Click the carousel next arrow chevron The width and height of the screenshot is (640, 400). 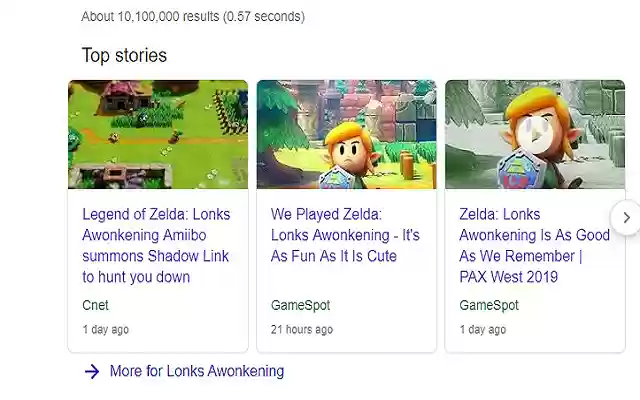[626, 217]
